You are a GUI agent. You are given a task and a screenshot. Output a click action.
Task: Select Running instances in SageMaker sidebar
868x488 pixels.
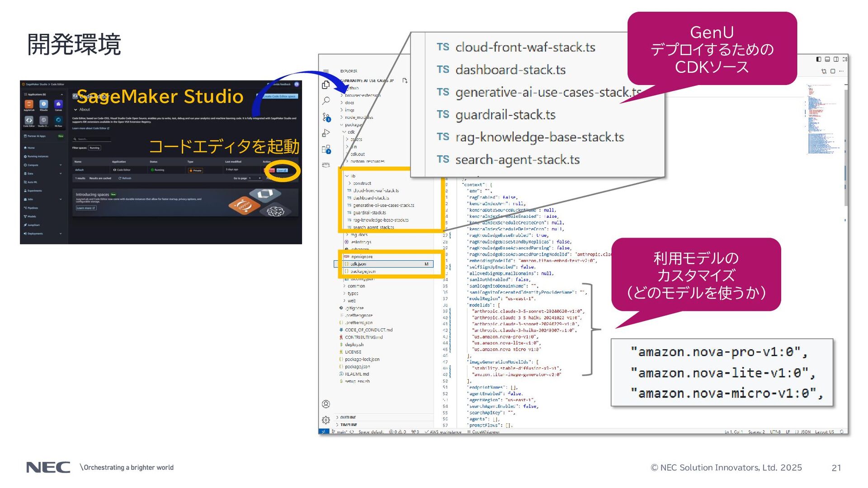36,156
